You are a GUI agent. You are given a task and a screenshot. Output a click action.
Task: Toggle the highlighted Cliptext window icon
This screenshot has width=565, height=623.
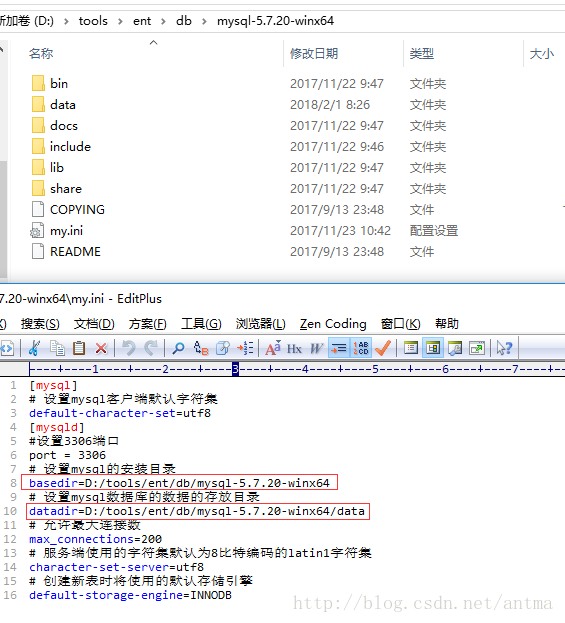coord(433,348)
